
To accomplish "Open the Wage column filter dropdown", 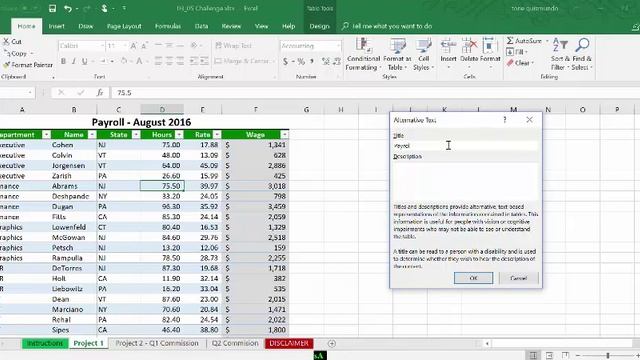I will 284,135.
